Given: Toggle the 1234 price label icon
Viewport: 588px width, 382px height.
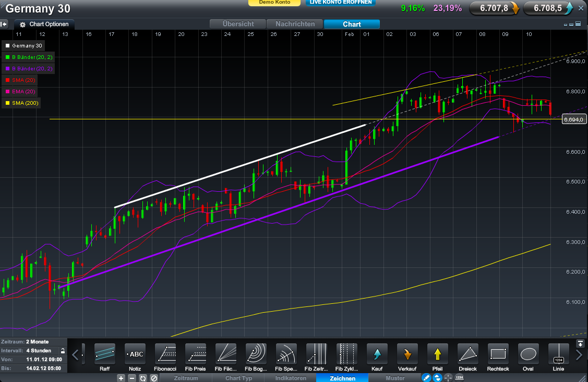Looking at the screenshot, I should pos(459,378).
